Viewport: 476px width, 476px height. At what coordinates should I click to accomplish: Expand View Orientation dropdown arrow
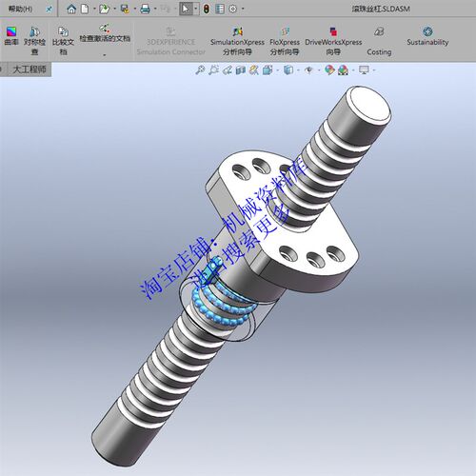tap(278, 70)
